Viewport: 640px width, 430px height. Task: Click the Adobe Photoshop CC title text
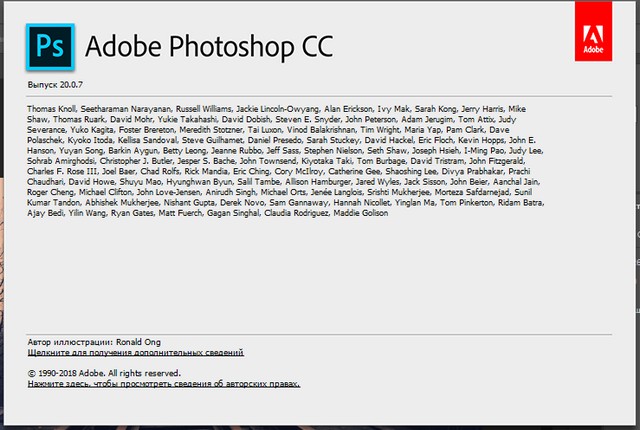point(209,47)
